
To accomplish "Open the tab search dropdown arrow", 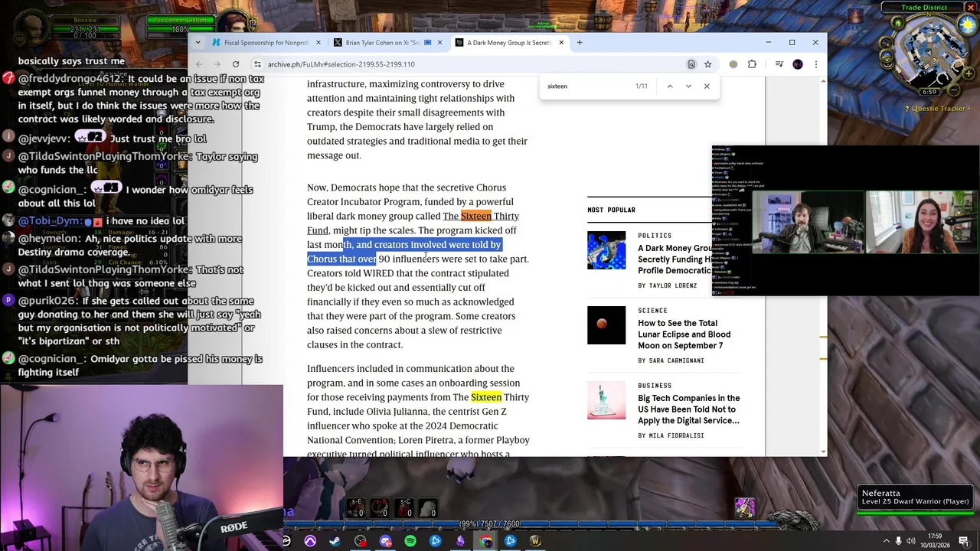I will (x=198, y=43).
